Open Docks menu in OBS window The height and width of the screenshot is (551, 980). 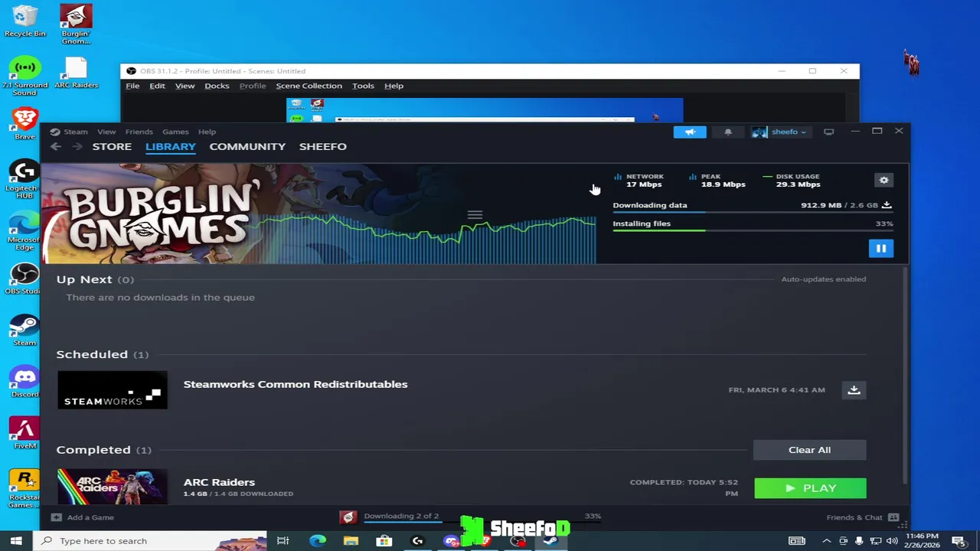coord(217,86)
